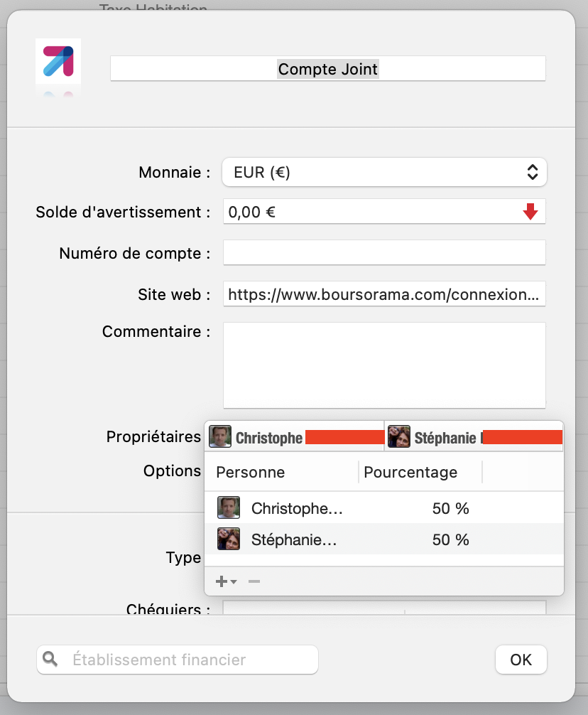
Task: Click the Personne column header
Action: [x=251, y=473]
